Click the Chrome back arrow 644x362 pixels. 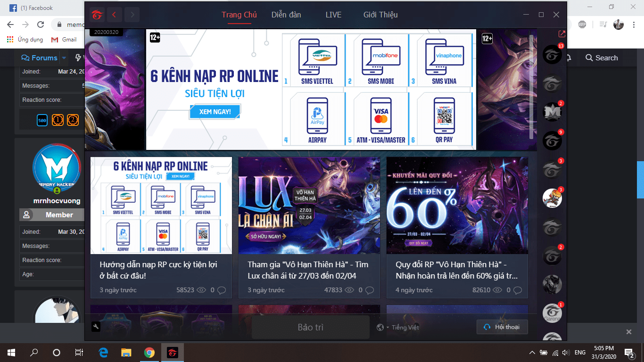pyautogui.click(x=10, y=25)
